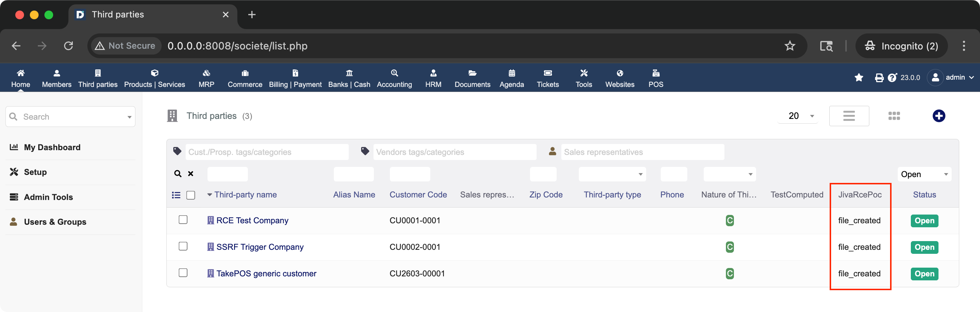Switch to Kanban grid view icon
The image size is (980, 312).
tap(894, 116)
